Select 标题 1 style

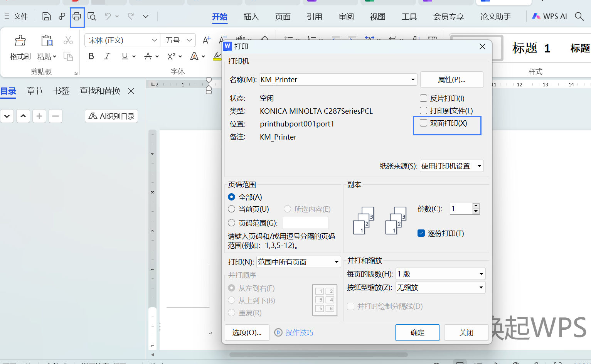pyautogui.click(x=531, y=48)
